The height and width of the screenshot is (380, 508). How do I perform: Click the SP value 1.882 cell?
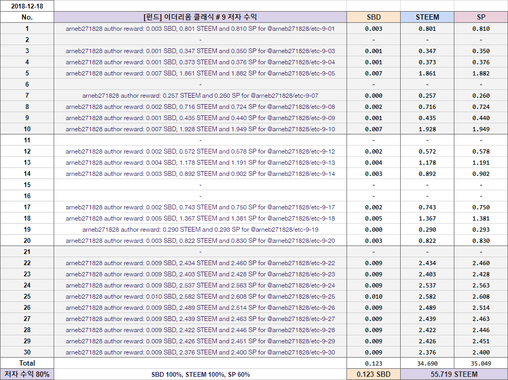point(481,73)
